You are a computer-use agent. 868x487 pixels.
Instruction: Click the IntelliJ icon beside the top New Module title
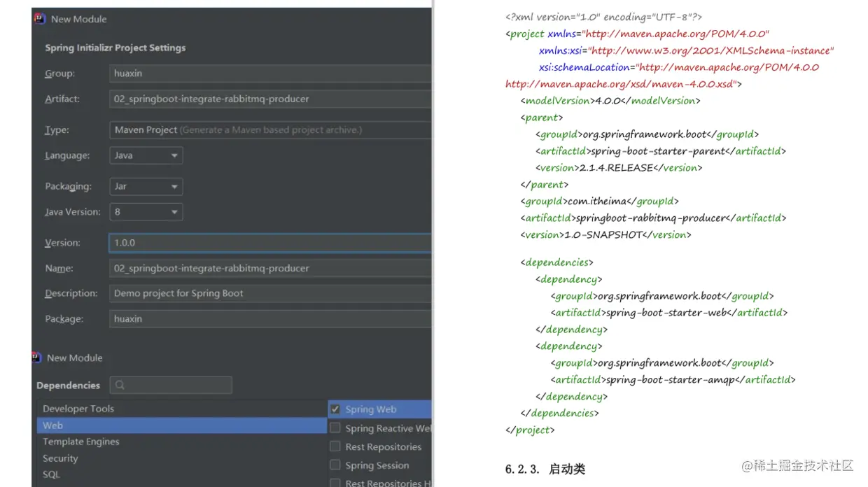click(39, 19)
